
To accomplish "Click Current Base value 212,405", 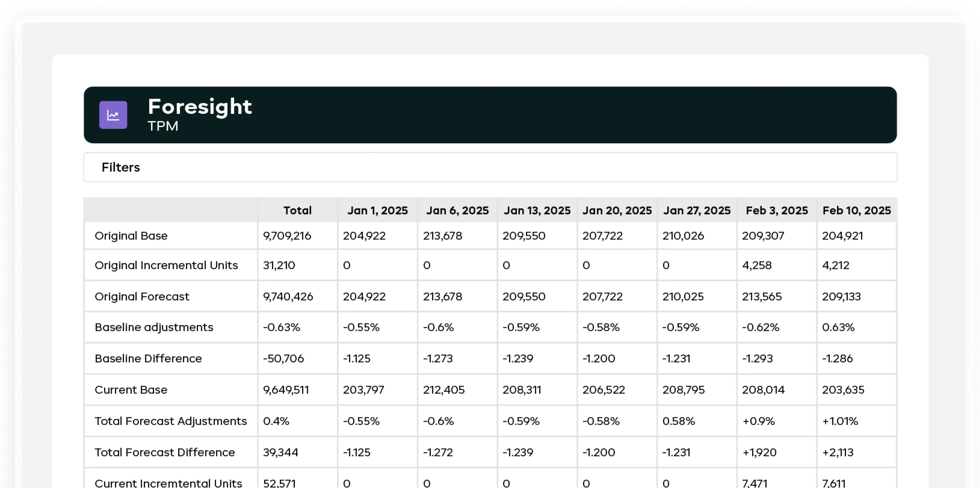I will [x=444, y=390].
